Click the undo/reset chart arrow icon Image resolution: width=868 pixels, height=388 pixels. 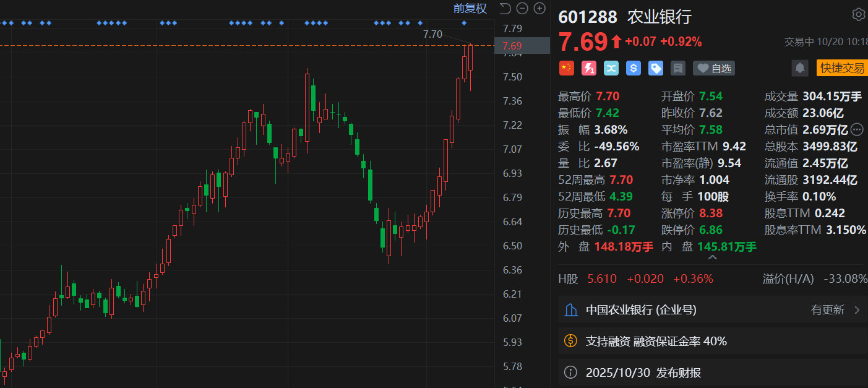[x=505, y=9]
